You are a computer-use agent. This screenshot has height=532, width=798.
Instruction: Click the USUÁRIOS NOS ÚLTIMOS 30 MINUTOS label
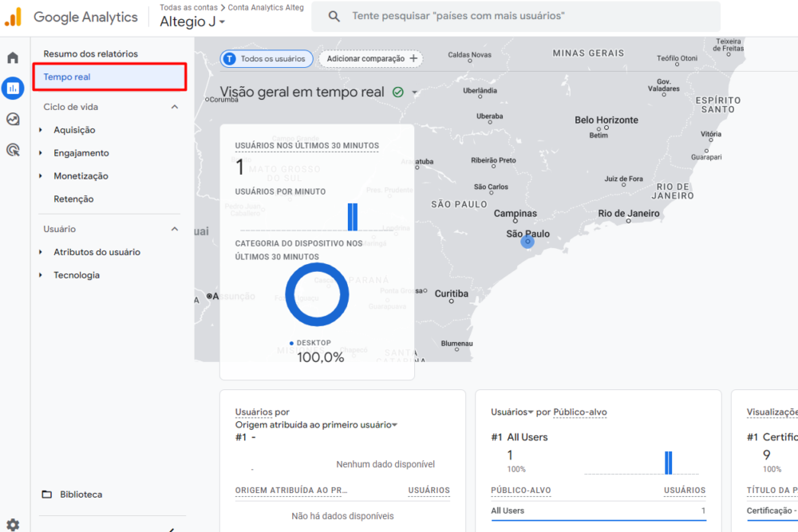(x=307, y=146)
